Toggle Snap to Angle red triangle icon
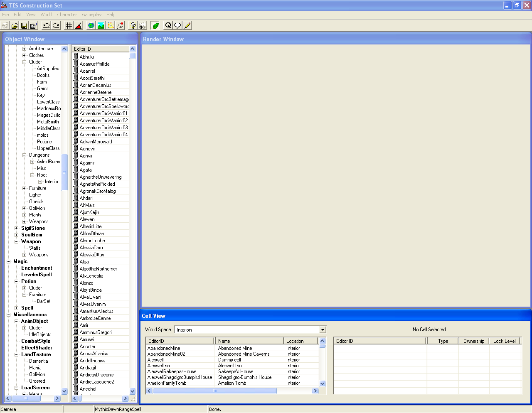 coord(78,25)
